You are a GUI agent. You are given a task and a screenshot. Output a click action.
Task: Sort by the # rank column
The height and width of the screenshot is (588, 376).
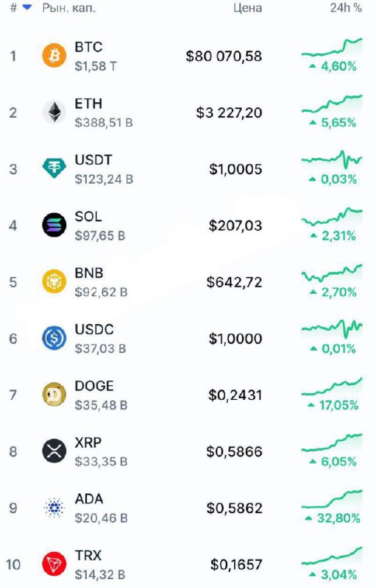[x=13, y=8]
